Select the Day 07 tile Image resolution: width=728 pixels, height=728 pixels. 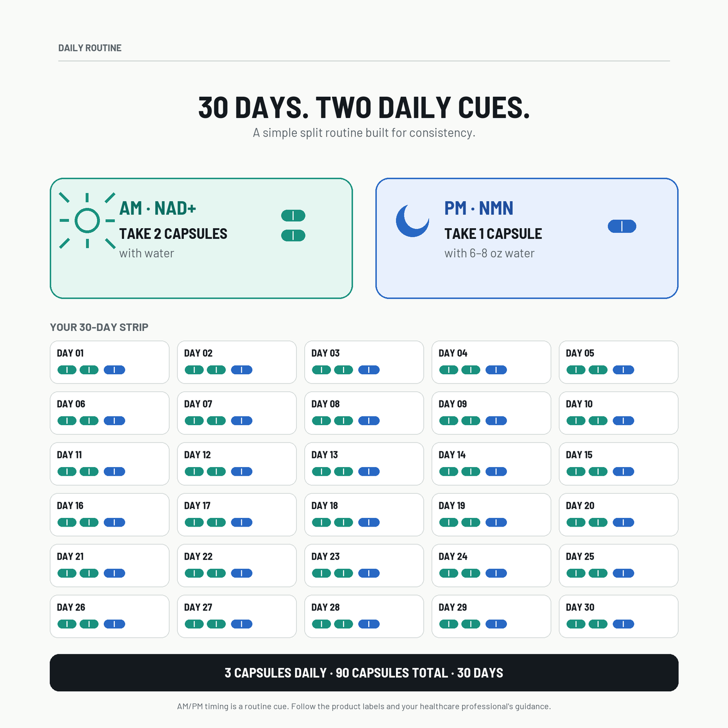237,413
